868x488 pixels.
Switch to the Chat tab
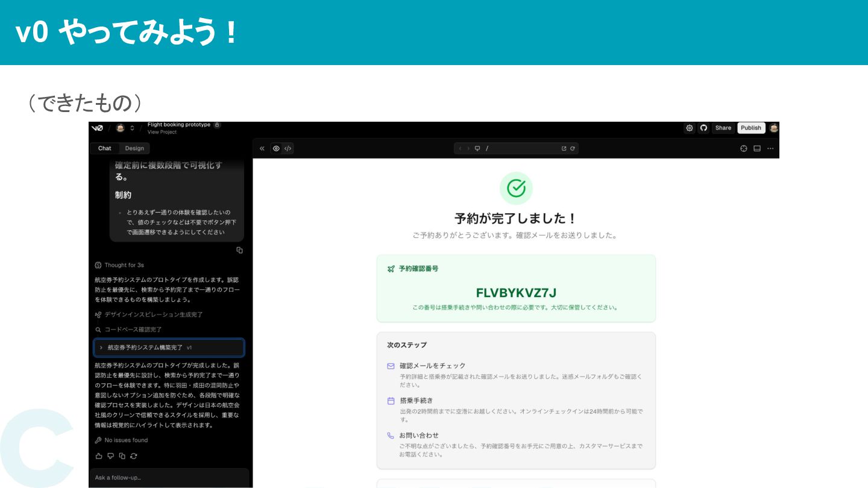[105, 148]
